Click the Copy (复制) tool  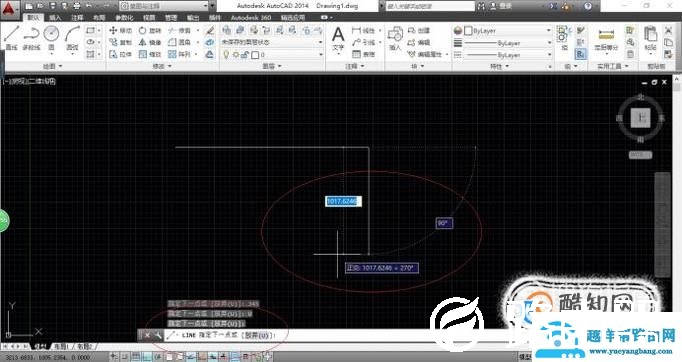tap(120, 42)
